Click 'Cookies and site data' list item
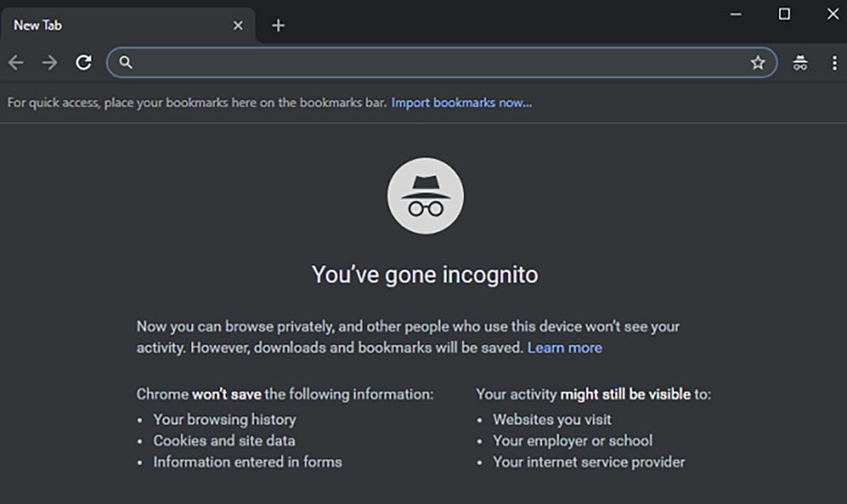847x504 pixels. [x=224, y=440]
